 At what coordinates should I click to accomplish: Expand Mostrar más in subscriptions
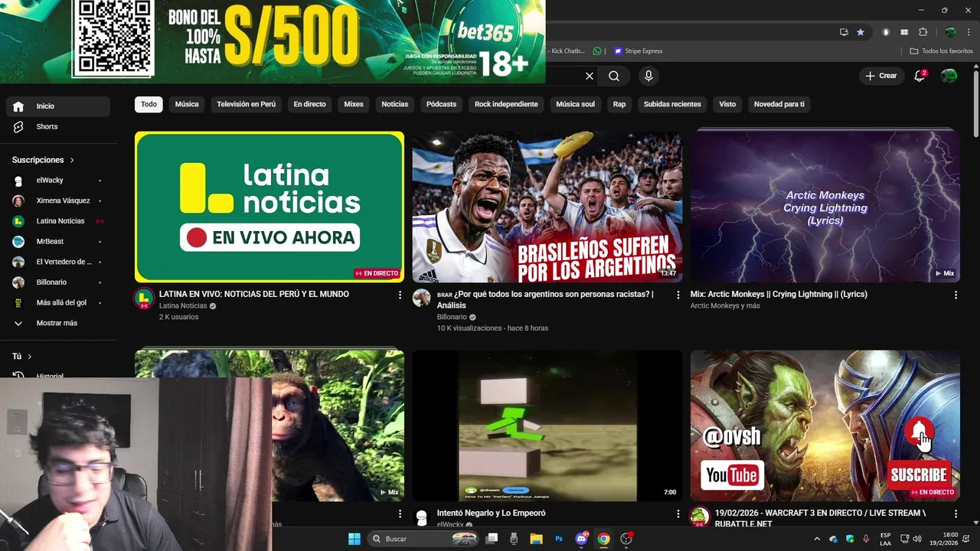[x=58, y=323]
